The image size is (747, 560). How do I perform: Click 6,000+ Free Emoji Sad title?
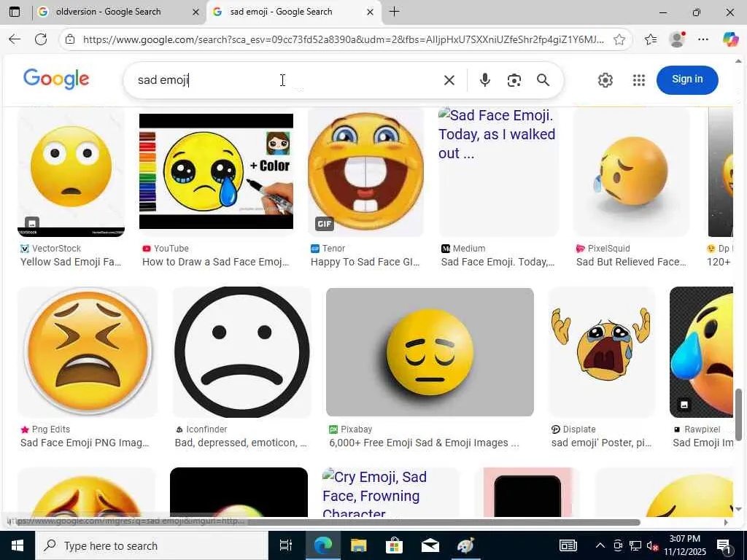[x=424, y=443]
